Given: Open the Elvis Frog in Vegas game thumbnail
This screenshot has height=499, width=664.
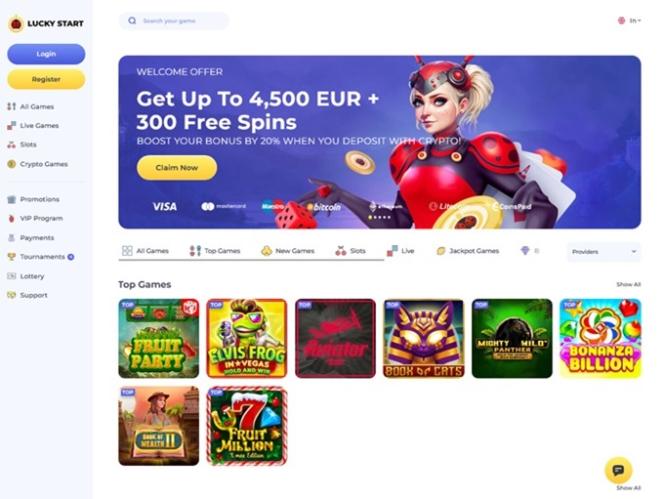Looking at the screenshot, I should click(x=246, y=338).
